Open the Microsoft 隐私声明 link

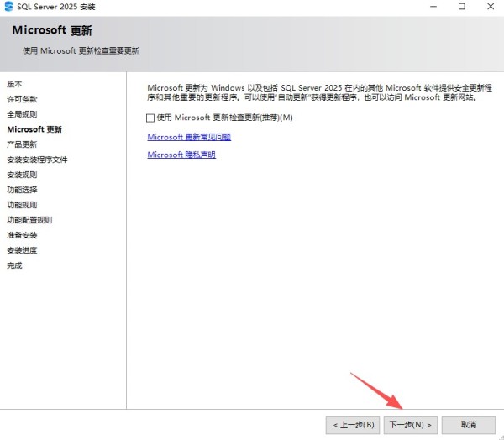click(x=181, y=155)
